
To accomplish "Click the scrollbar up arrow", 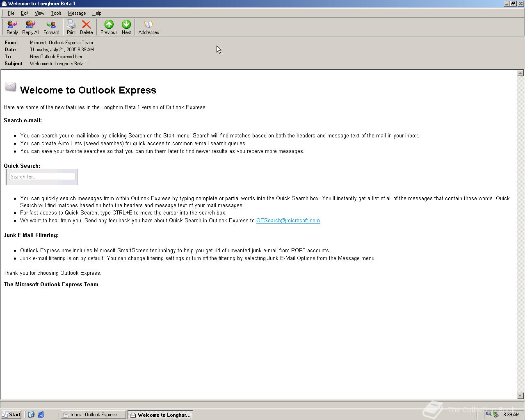I will point(520,73).
